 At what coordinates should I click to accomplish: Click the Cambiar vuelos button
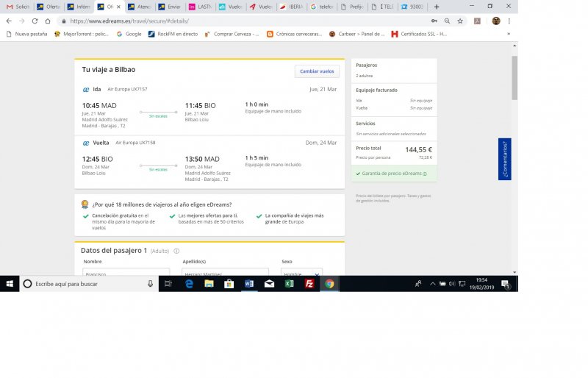tap(317, 71)
